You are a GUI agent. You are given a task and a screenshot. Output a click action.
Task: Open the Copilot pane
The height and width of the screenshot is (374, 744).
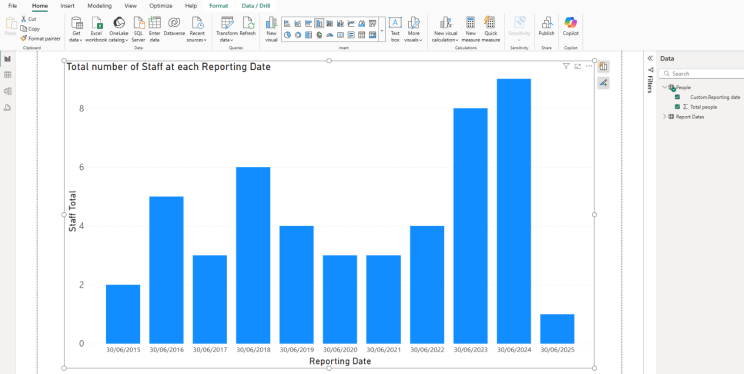coord(570,27)
